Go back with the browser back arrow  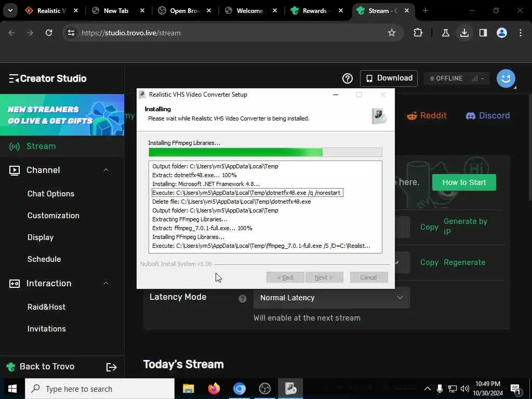click(x=11, y=33)
